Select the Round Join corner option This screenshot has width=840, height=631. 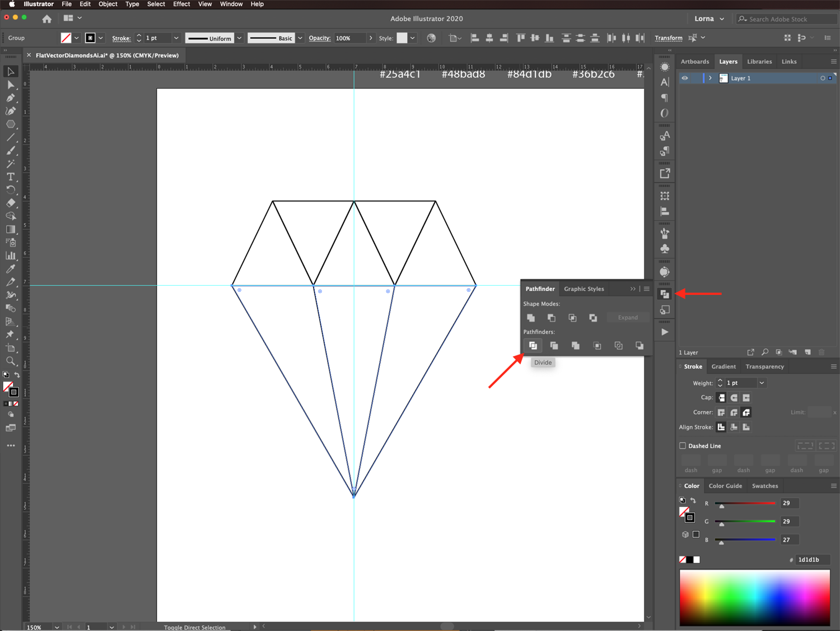pos(734,412)
